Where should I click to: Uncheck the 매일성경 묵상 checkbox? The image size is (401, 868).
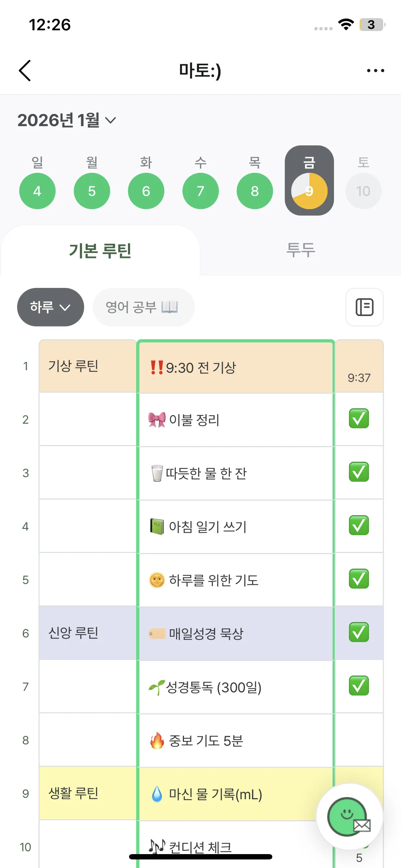pos(359,633)
